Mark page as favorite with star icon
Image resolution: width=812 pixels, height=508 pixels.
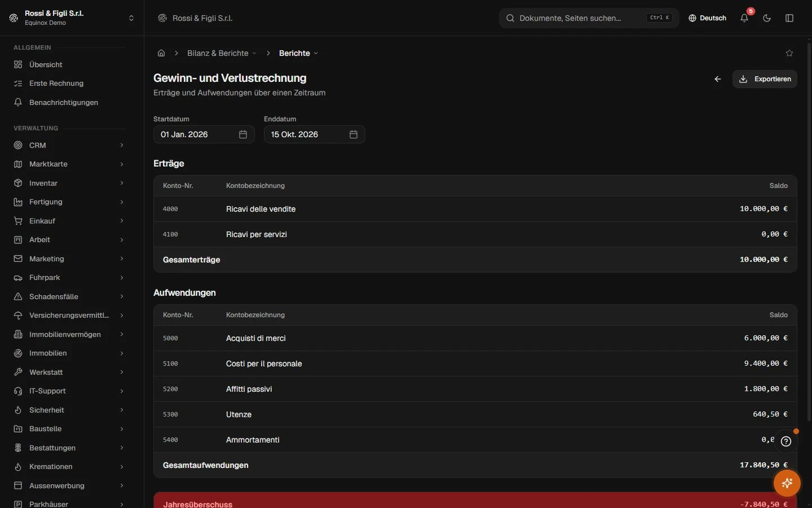789,53
